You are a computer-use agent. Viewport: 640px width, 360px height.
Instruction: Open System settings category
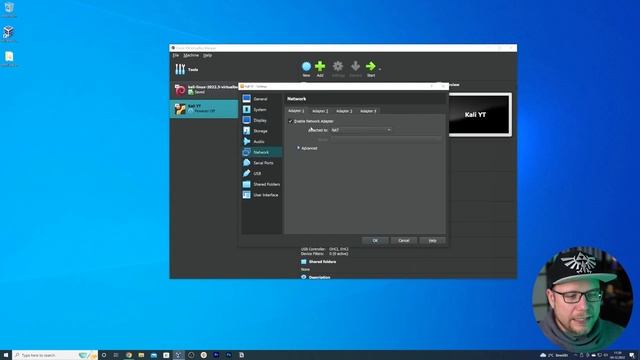click(x=261, y=110)
